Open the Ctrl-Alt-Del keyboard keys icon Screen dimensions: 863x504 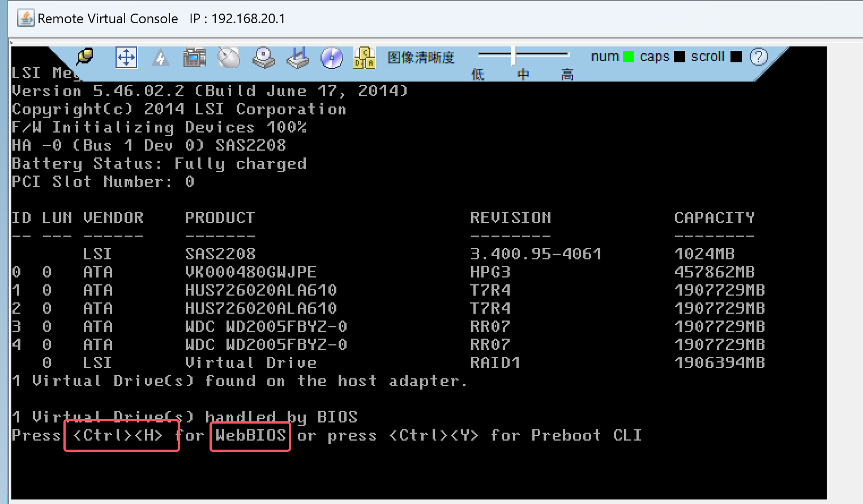pyautogui.click(x=364, y=57)
